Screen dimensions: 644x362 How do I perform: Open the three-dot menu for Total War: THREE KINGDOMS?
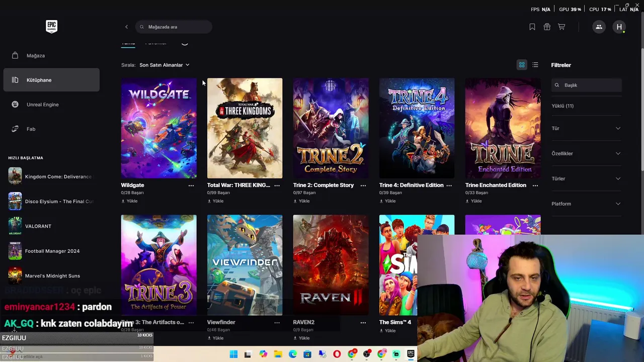(x=277, y=186)
